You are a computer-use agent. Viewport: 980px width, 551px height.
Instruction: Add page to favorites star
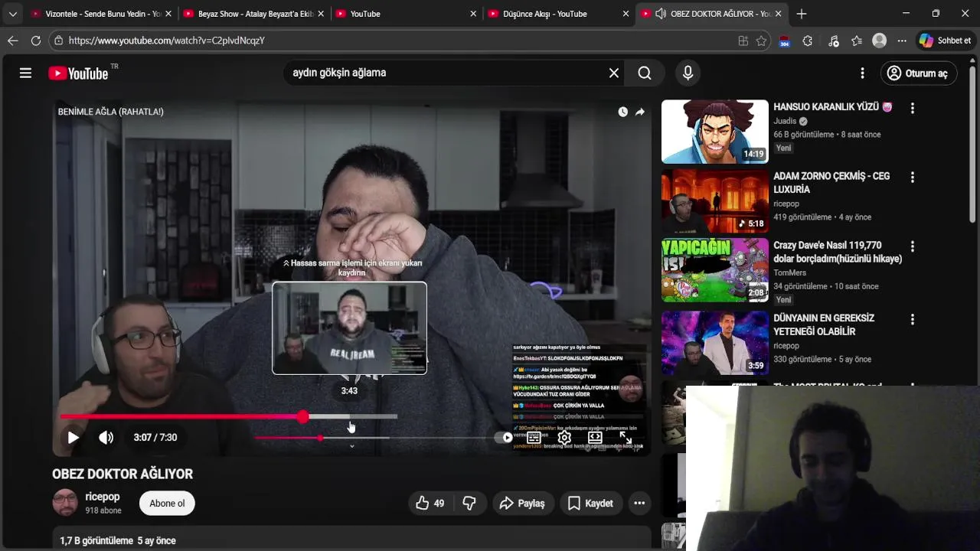tap(761, 41)
